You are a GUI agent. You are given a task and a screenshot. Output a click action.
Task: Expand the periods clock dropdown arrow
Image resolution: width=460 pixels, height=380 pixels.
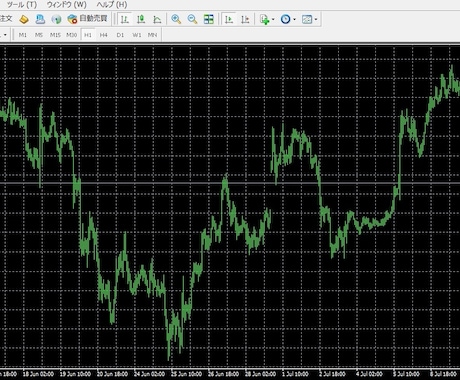point(294,19)
